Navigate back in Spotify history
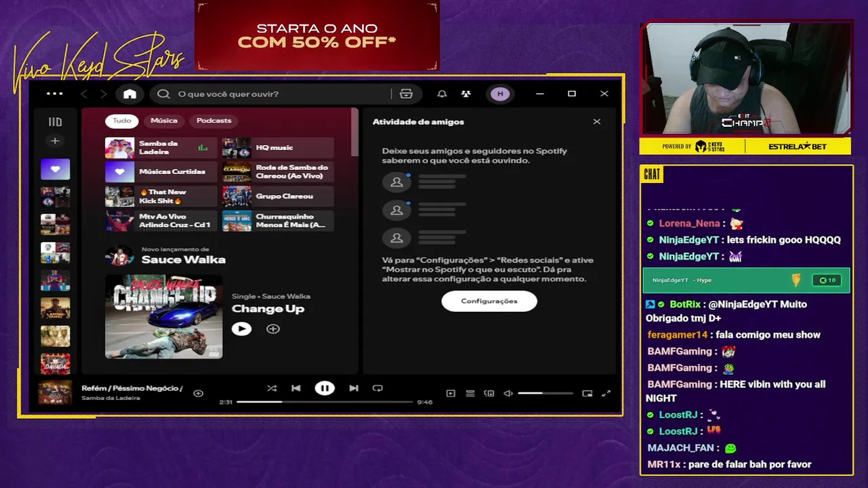 (x=84, y=94)
